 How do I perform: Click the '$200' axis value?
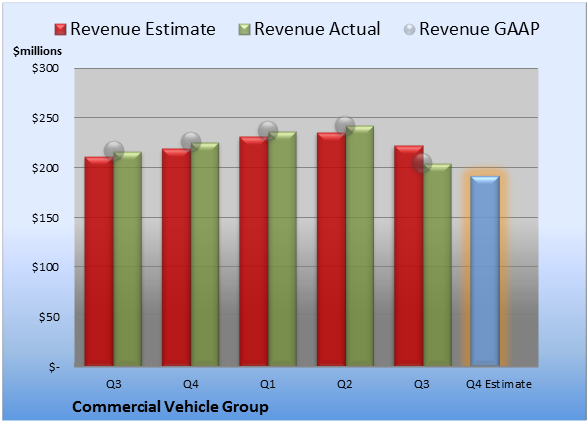coord(46,168)
